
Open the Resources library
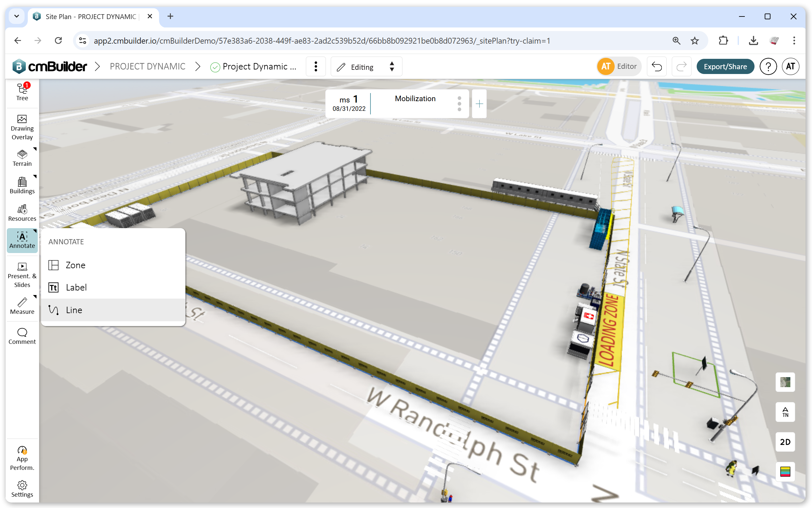pyautogui.click(x=22, y=213)
